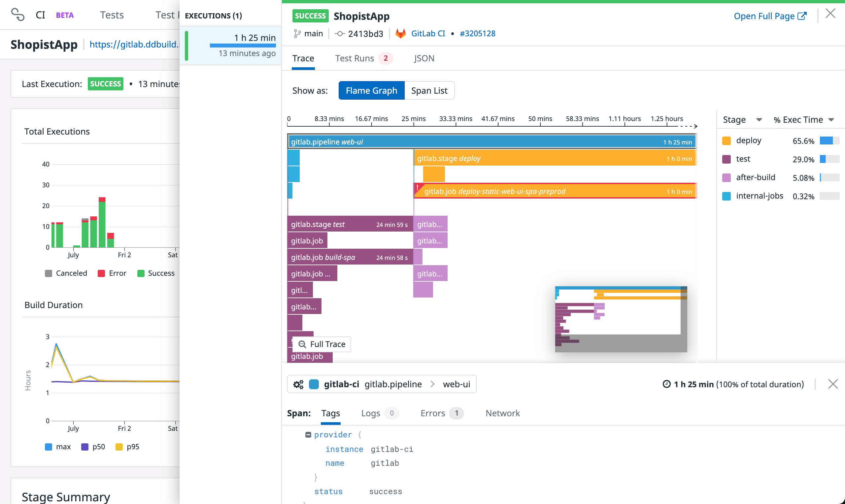845x504 pixels.
Task: Click the GitLab CI pipeline icon
Action: tap(399, 33)
